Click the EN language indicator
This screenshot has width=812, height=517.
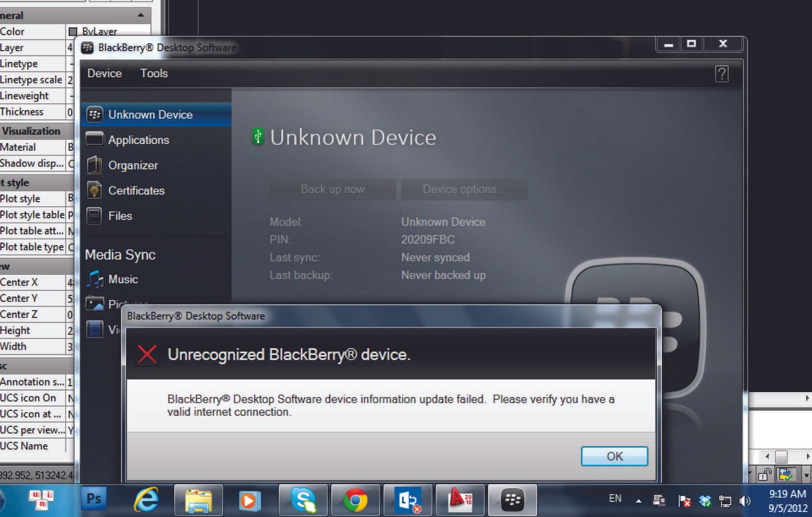click(x=615, y=499)
